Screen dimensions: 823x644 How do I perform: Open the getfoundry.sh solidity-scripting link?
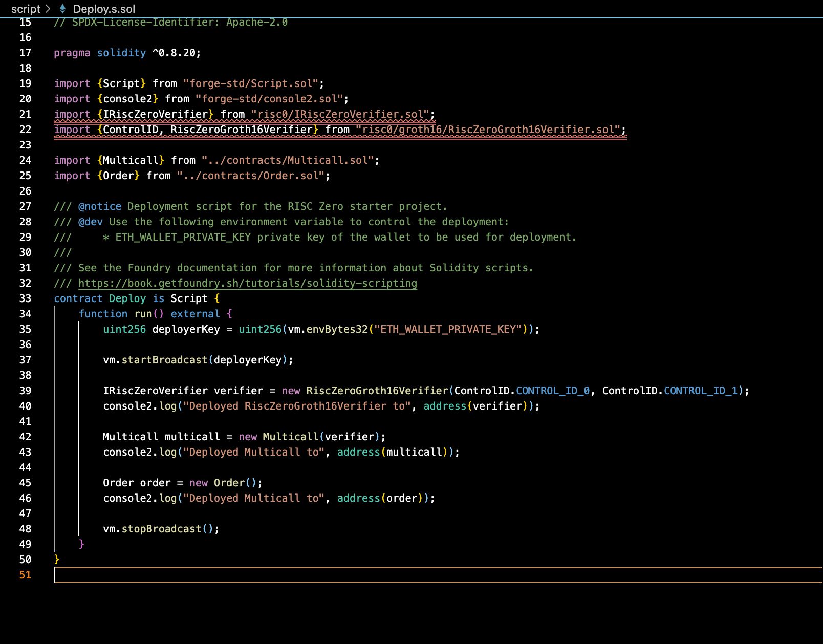coord(248,283)
